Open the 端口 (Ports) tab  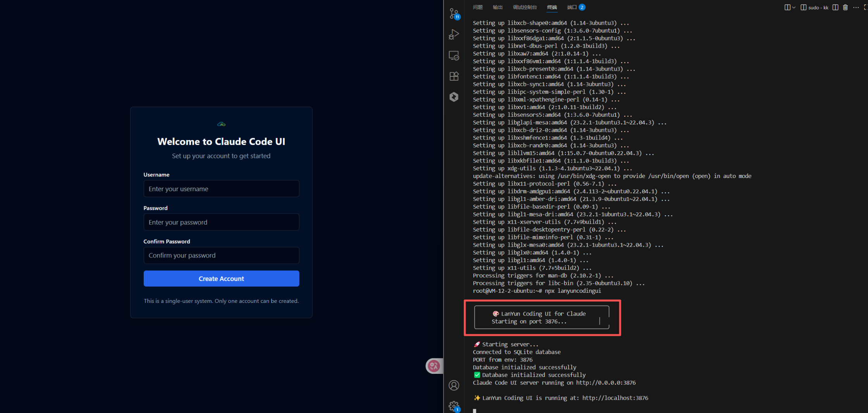[x=572, y=7]
